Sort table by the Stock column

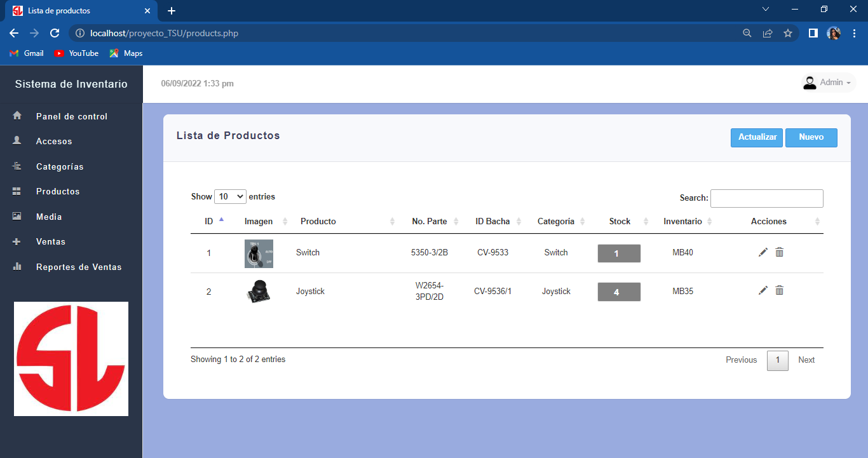click(x=620, y=221)
